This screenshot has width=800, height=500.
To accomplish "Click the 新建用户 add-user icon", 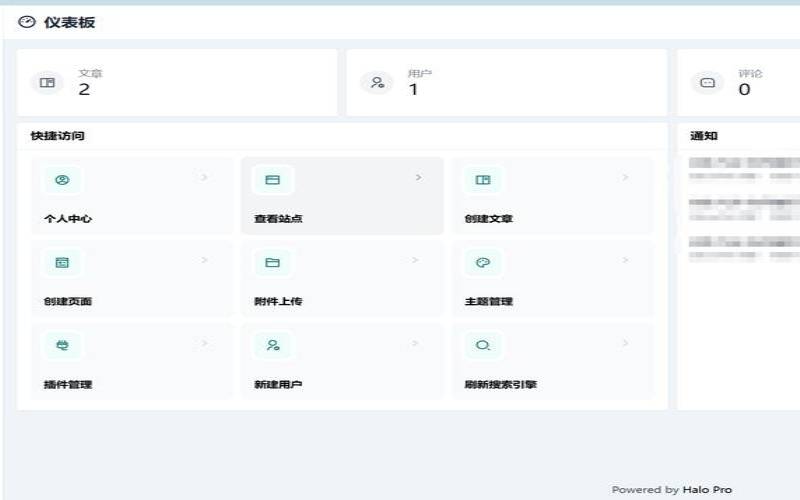I will pos(272,346).
